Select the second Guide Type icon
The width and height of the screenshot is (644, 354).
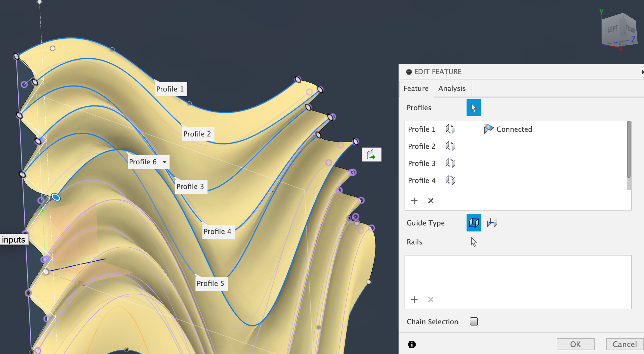[492, 222]
